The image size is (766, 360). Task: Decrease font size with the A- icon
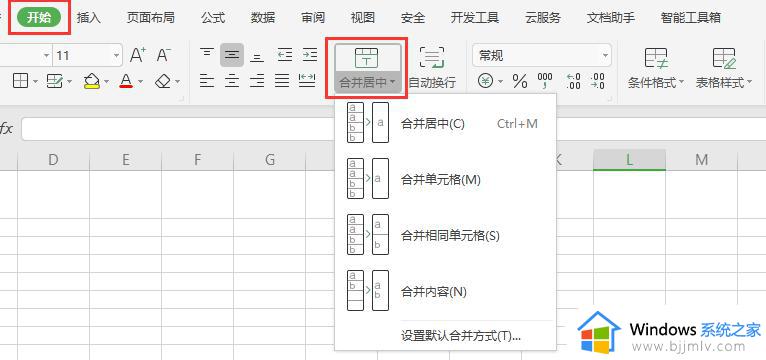[x=164, y=55]
